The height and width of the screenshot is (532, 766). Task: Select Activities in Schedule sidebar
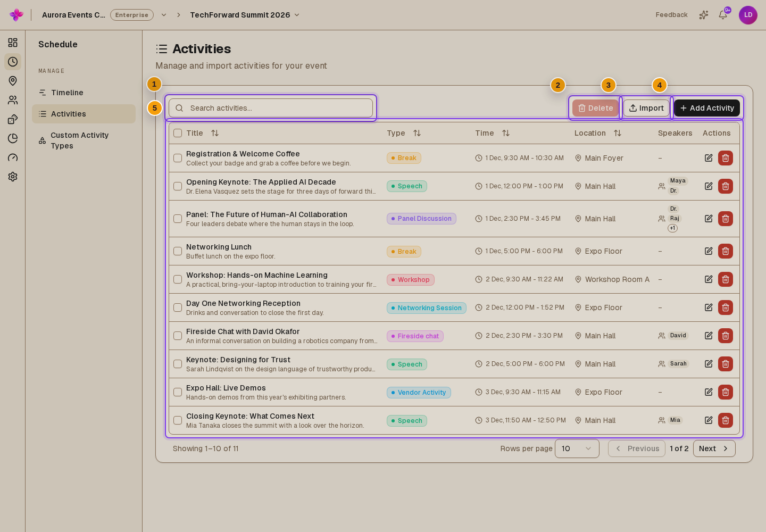pyautogui.click(x=84, y=114)
